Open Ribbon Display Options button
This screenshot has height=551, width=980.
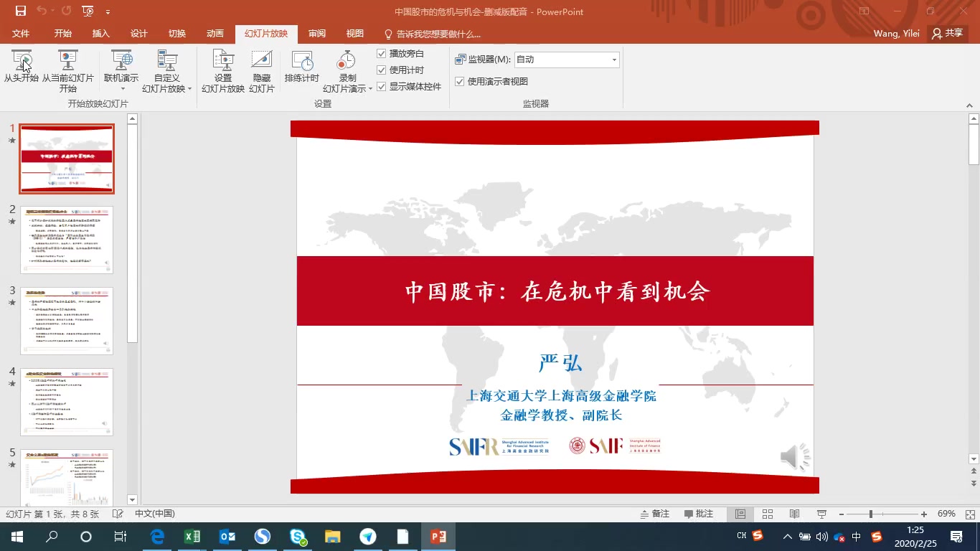click(x=864, y=11)
